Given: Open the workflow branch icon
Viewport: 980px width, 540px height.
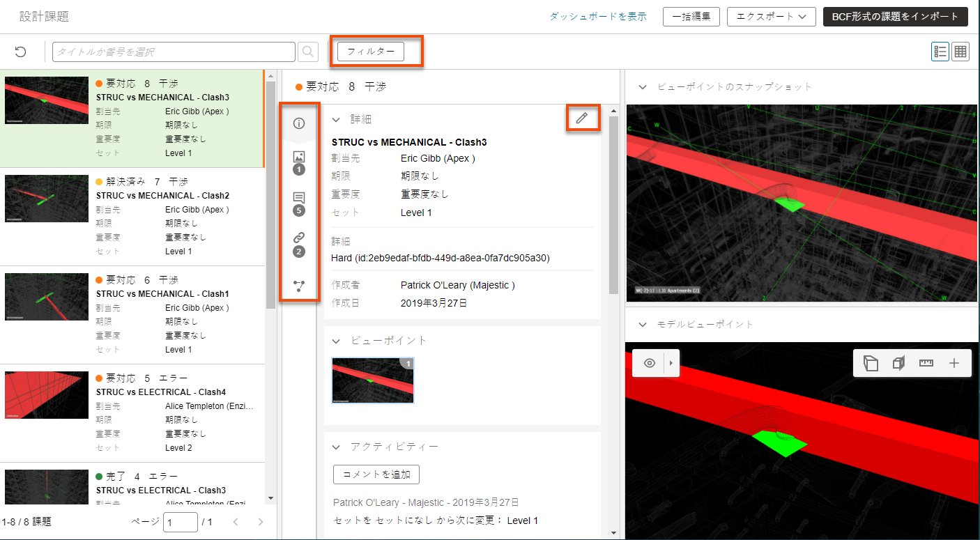Looking at the screenshot, I should (x=299, y=286).
